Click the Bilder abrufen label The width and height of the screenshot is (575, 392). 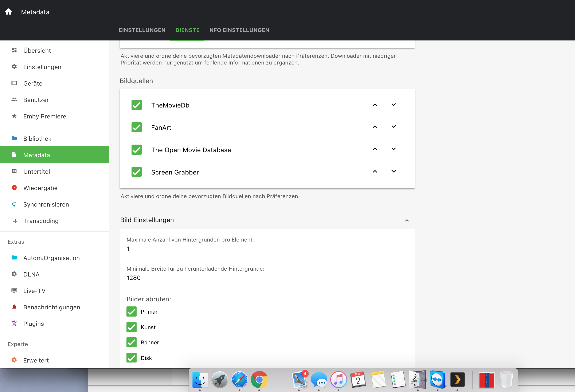(149, 299)
